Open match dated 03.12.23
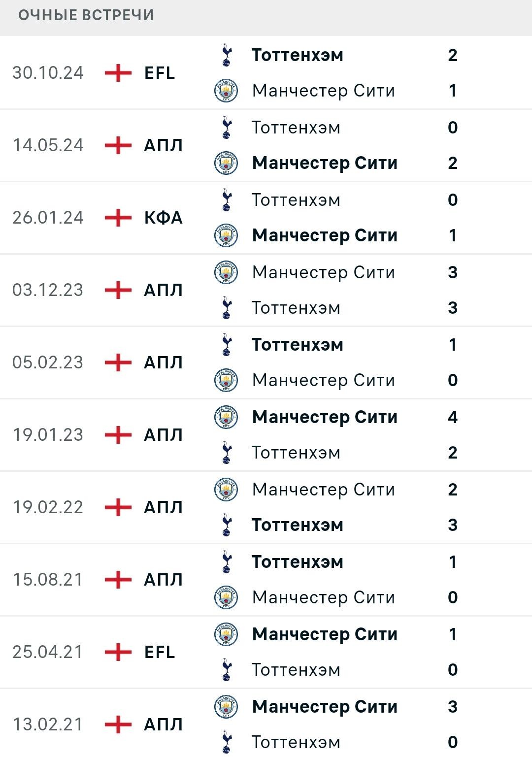The width and height of the screenshot is (532, 757). pos(266,290)
